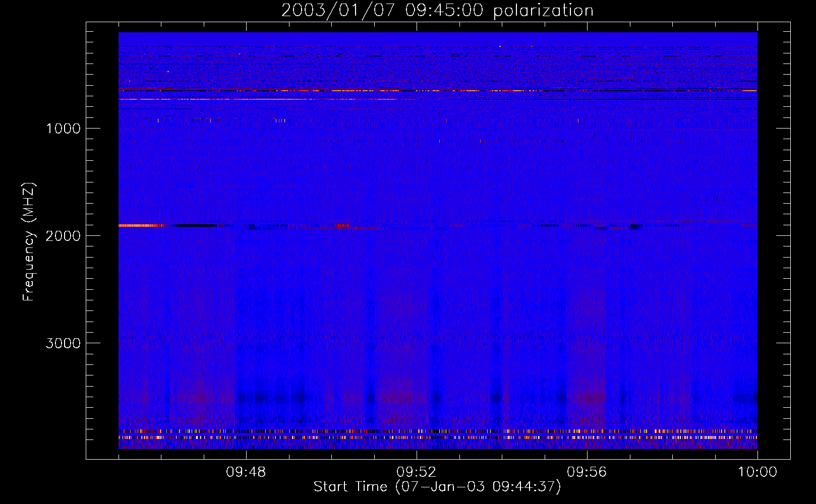Click the 'Frequency (MHZ)' axis title
Viewport: 816px width, 504px height.
[x=29, y=242]
